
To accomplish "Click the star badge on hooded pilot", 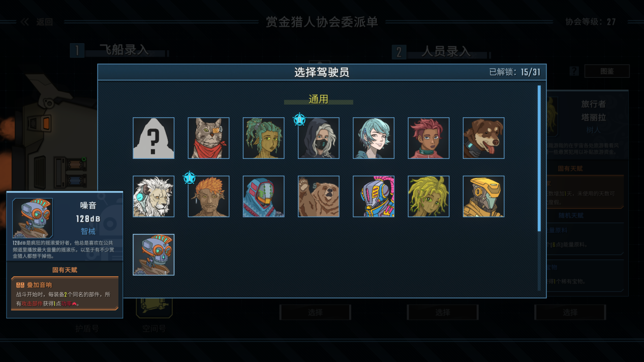I will [x=299, y=120].
